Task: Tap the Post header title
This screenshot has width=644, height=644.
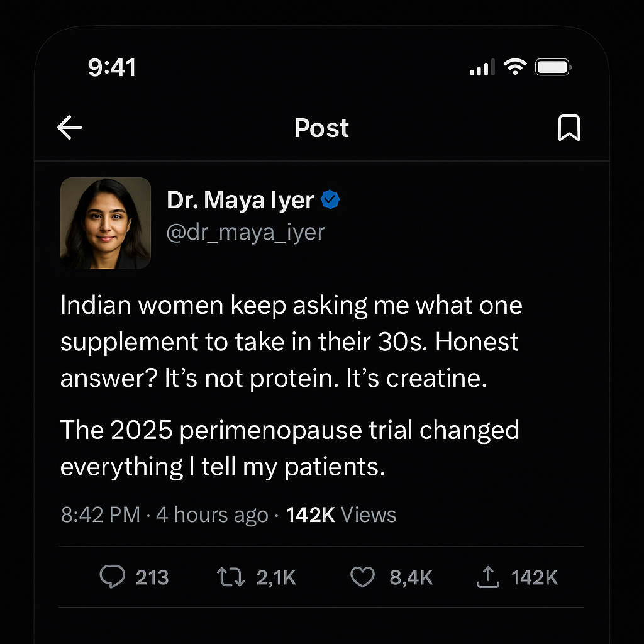Action: tap(321, 128)
